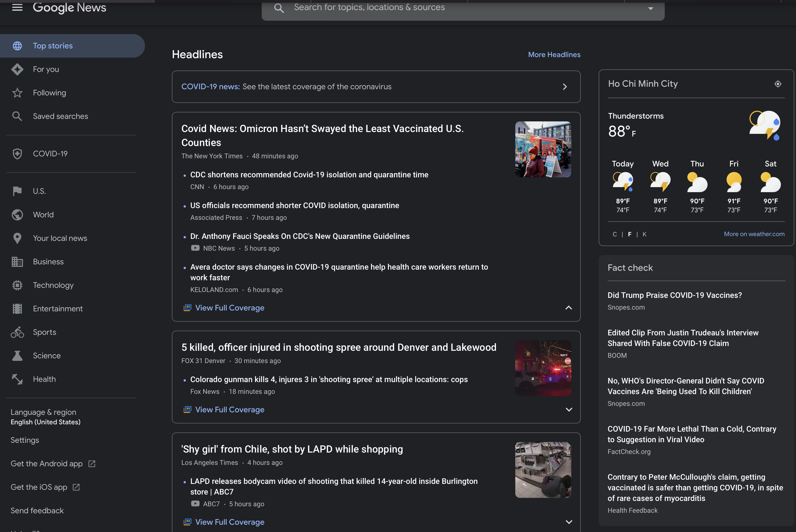Click the Health icon in sidebar
This screenshot has width=796, height=532.
click(x=17, y=379)
